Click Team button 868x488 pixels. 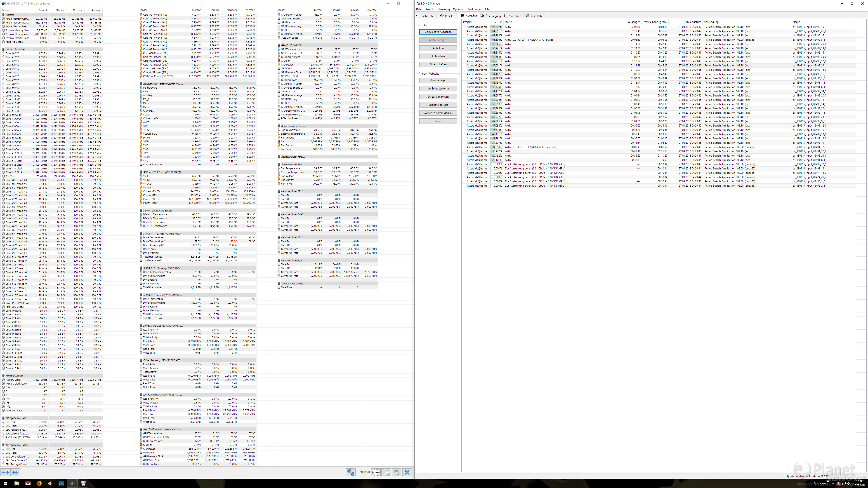pyautogui.click(x=438, y=121)
